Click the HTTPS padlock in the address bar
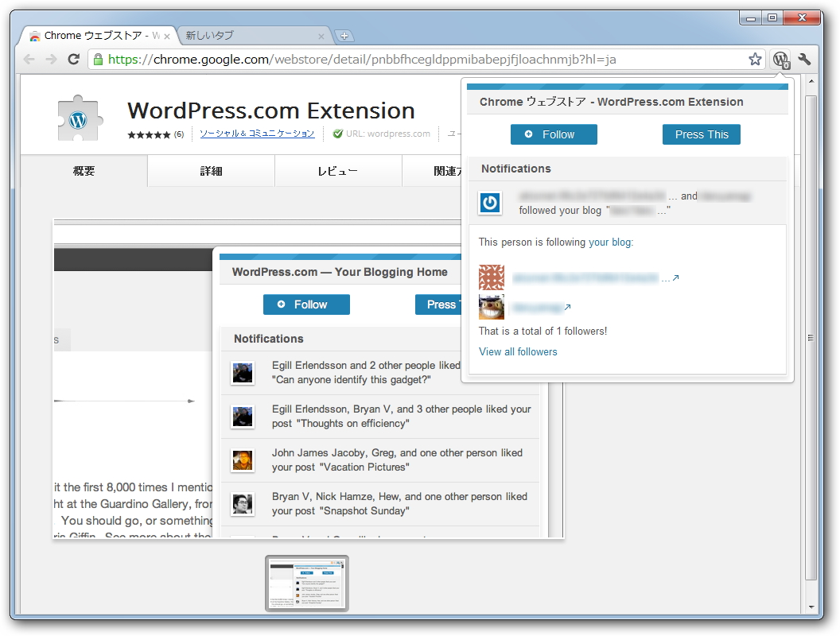The width and height of the screenshot is (840, 636). pyautogui.click(x=96, y=59)
